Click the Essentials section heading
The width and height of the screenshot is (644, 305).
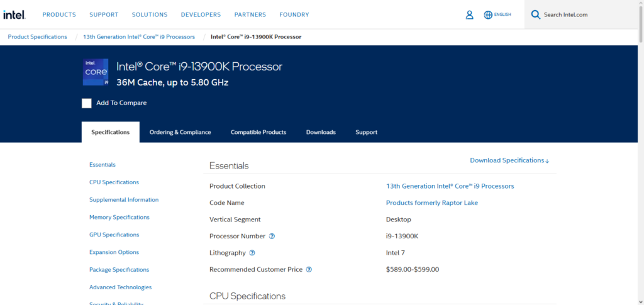229,166
